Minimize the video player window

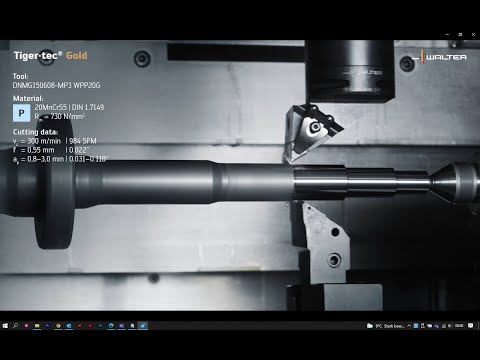(x=447, y=34)
